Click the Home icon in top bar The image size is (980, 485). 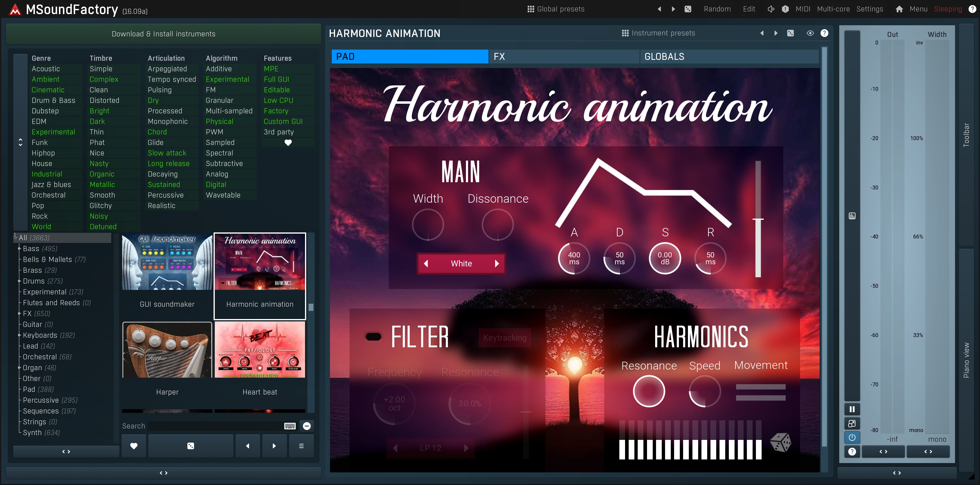coord(899,9)
